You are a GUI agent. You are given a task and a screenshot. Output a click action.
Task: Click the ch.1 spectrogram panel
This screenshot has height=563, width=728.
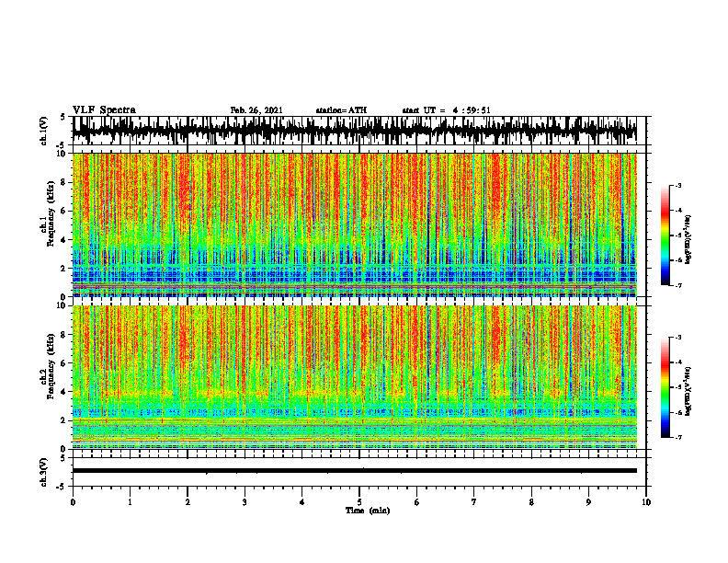(354, 224)
